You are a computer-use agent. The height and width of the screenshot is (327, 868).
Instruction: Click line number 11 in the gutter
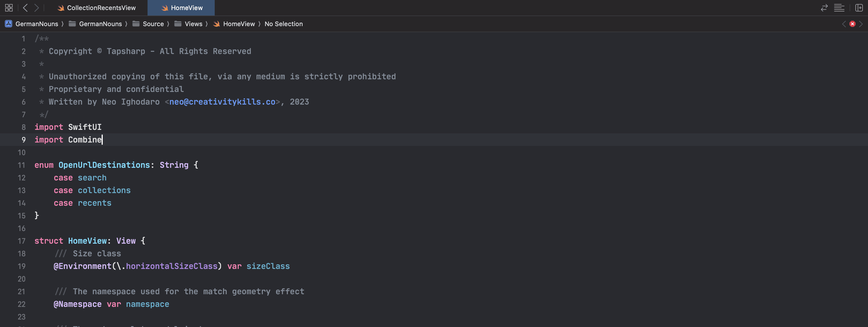[x=22, y=165]
